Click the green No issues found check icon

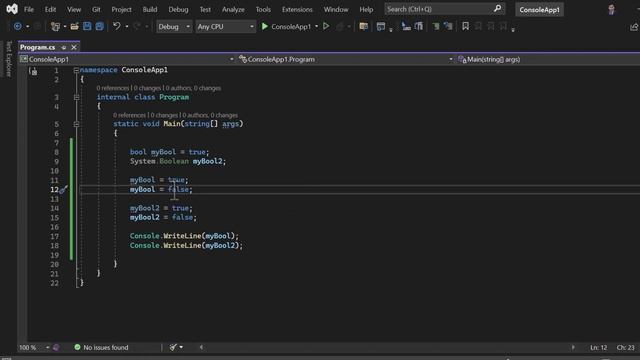(77, 347)
